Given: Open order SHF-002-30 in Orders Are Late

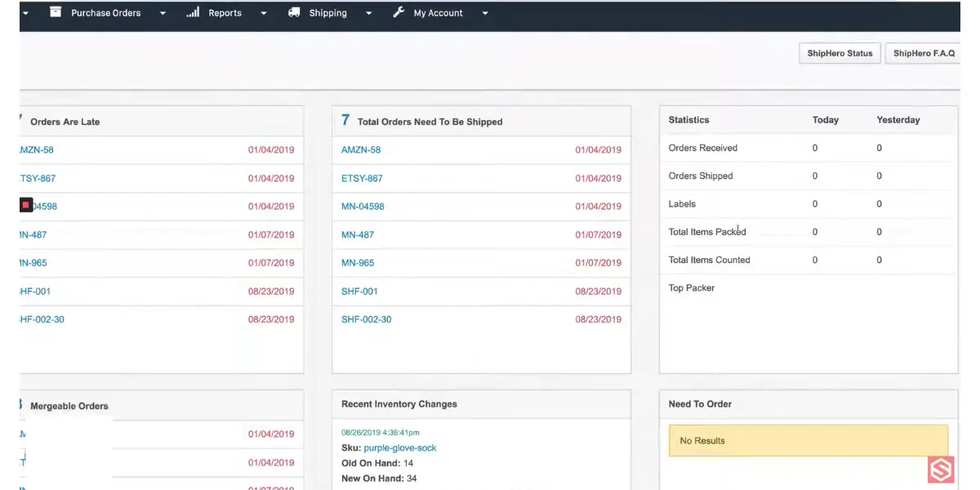Looking at the screenshot, I should point(42,319).
